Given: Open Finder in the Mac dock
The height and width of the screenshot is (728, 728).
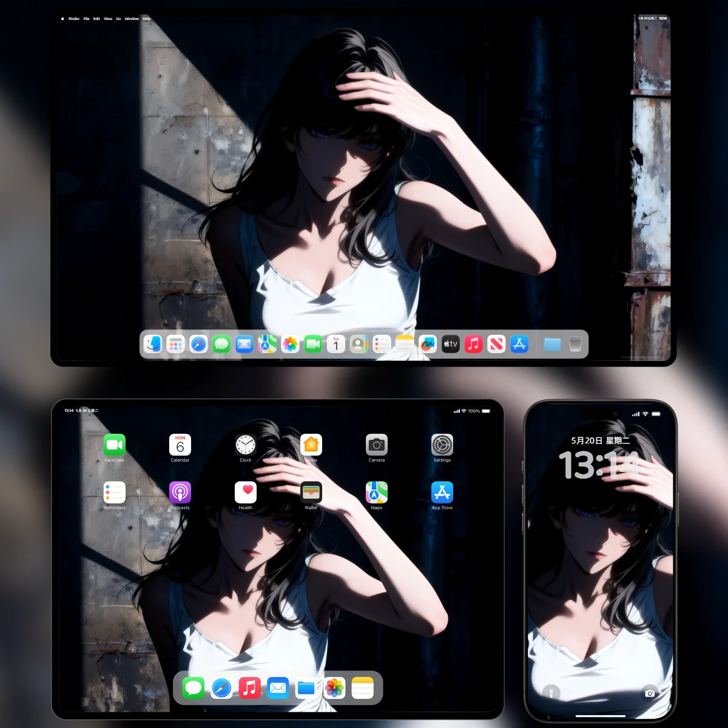Looking at the screenshot, I should (x=153, y=344).
